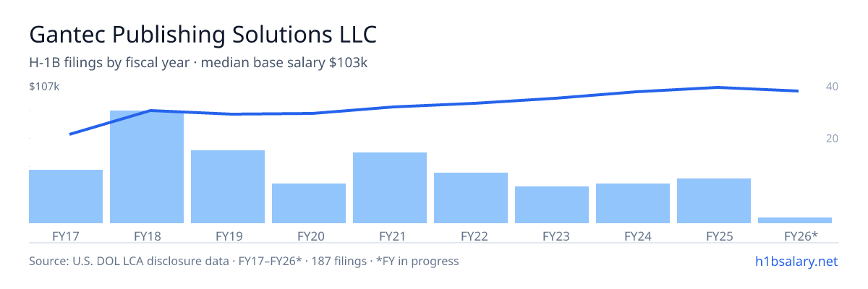Click the FY23 filings bar

click(x=552, y=204)
